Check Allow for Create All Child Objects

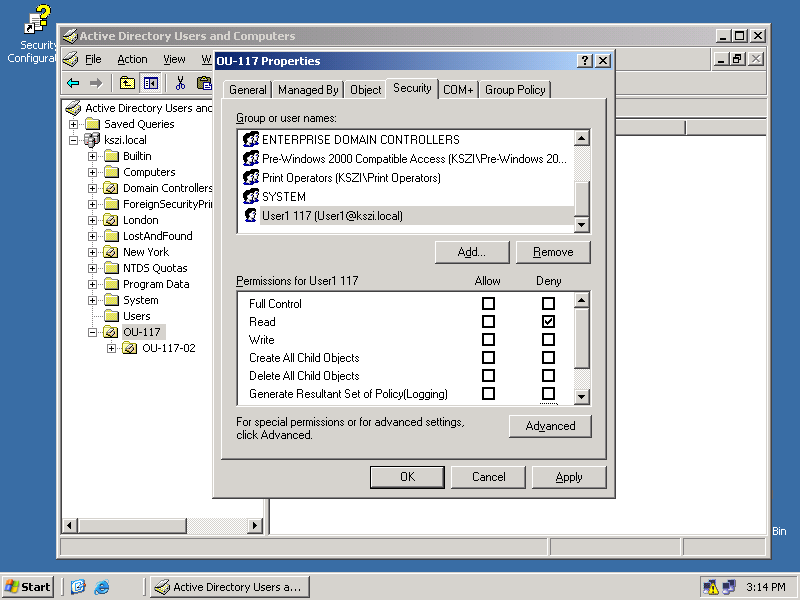click(x=488, y=358)
